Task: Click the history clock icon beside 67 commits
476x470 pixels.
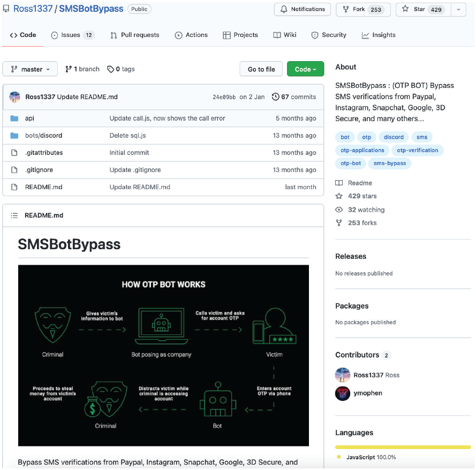Action: coord(275,96)
